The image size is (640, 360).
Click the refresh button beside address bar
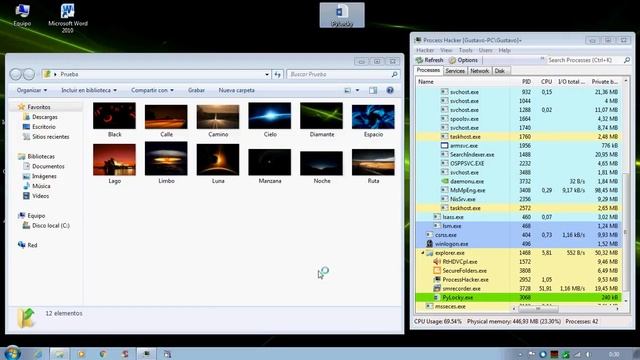278,74
